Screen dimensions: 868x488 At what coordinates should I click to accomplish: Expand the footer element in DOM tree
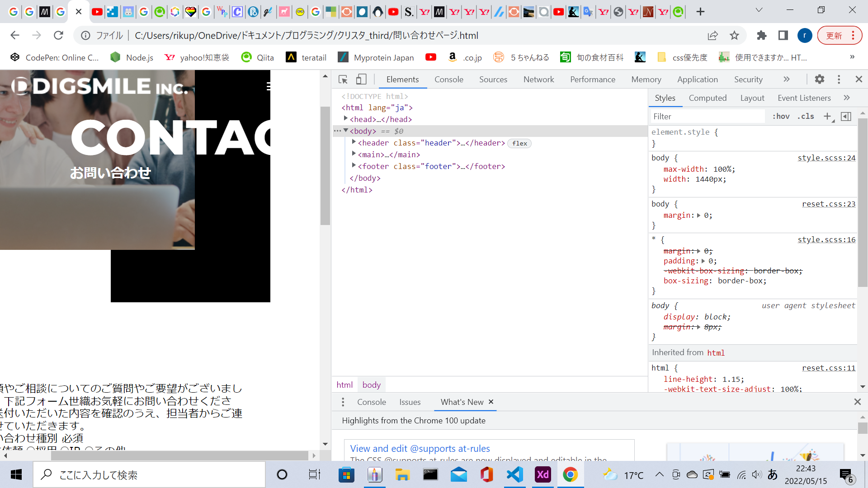354,166
